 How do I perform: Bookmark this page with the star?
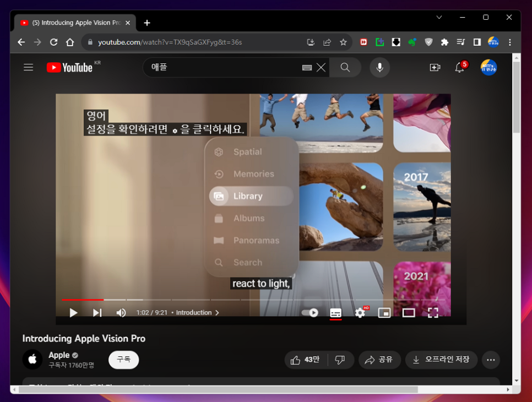(x=343, y=42)
